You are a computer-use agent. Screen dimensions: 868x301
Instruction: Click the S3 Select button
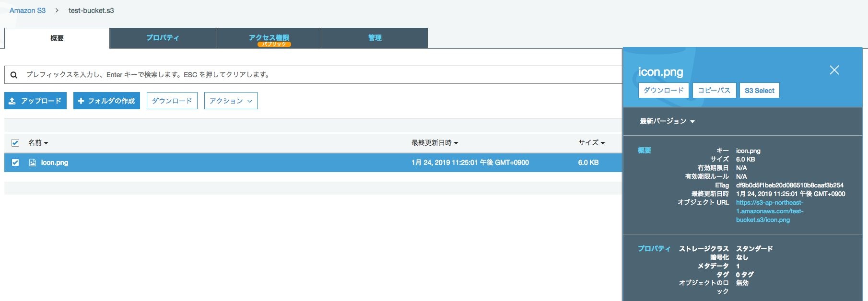[x=760, y=90]
